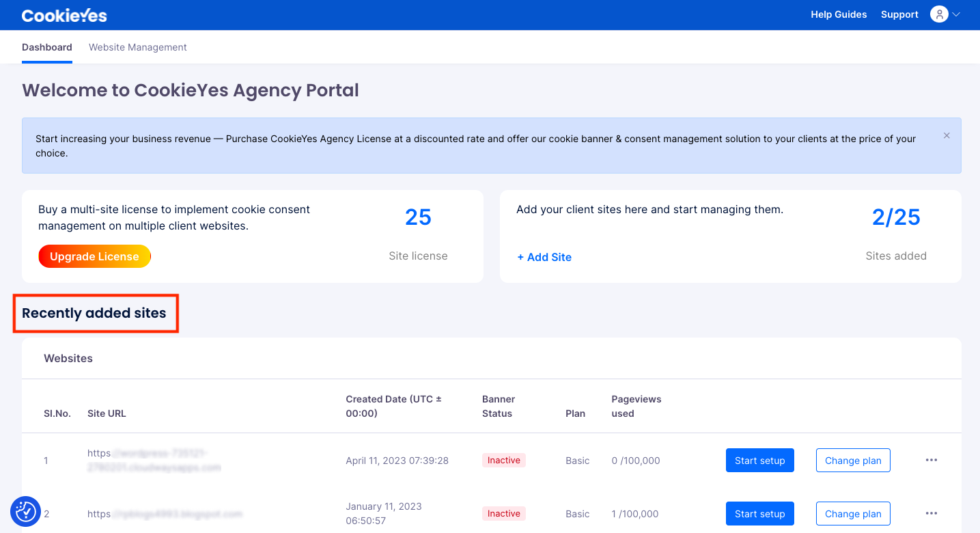Open the cookie consent widget icon

click(26, 511)
